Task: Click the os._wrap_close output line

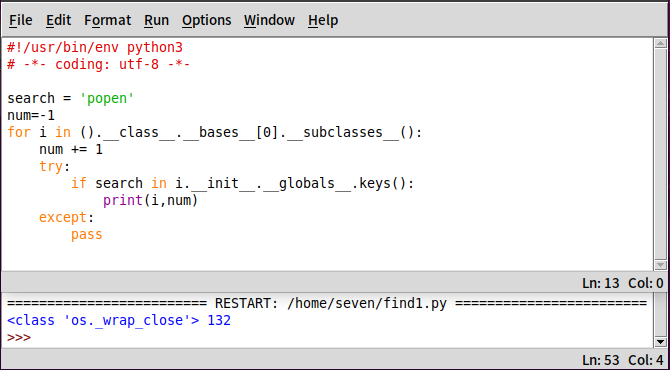Action: (x=119, y=320)
